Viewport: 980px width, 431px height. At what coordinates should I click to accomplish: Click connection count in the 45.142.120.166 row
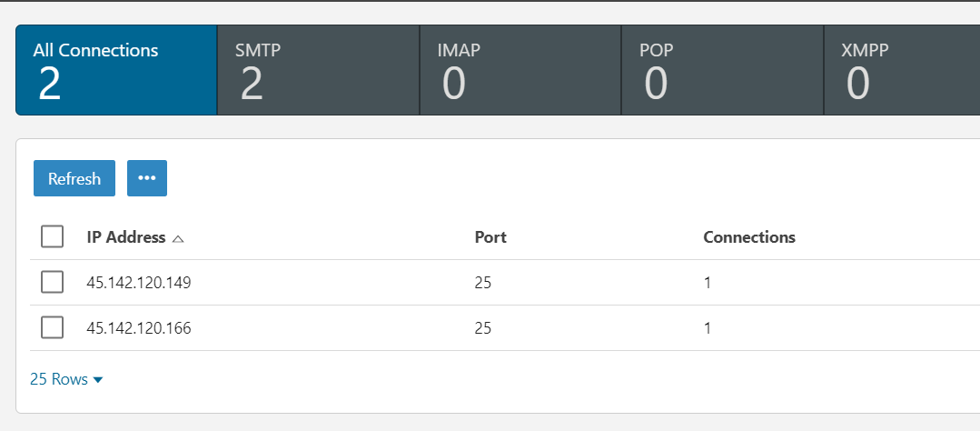tap(708, 328)
